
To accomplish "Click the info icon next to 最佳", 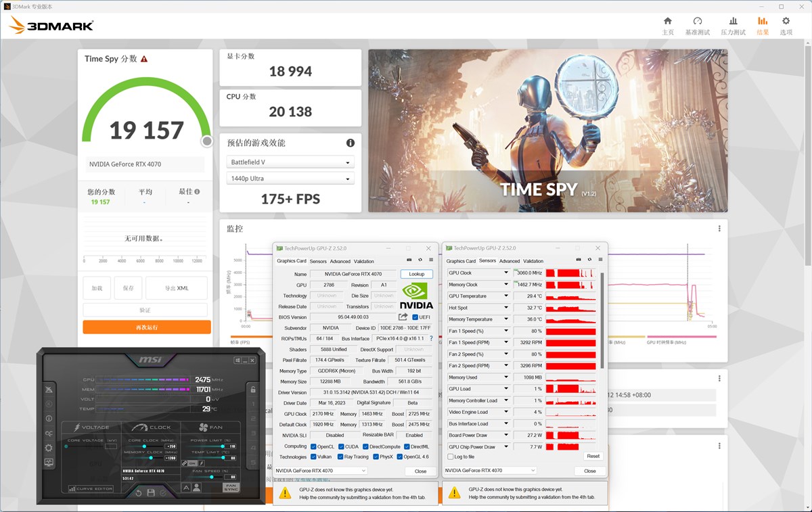I will [x=197, y=191].
